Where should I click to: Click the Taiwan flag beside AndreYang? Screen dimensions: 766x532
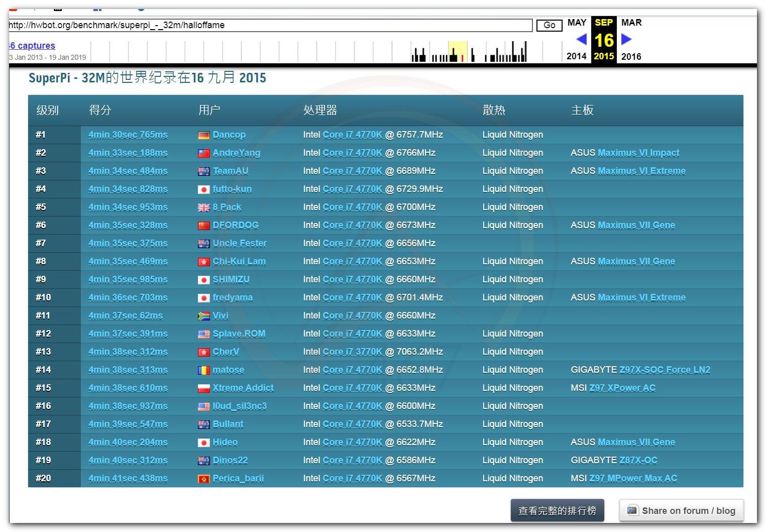pos(203,153)
